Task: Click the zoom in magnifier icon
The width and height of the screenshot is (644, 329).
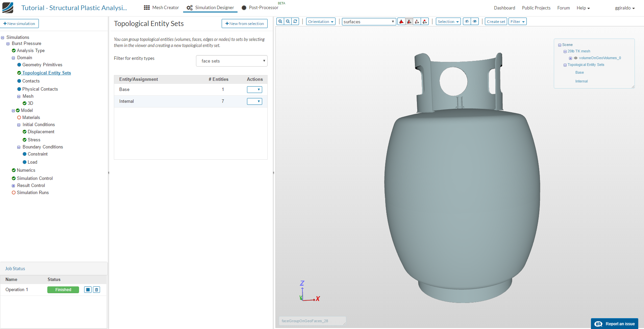Action: [x=280, y=22]
